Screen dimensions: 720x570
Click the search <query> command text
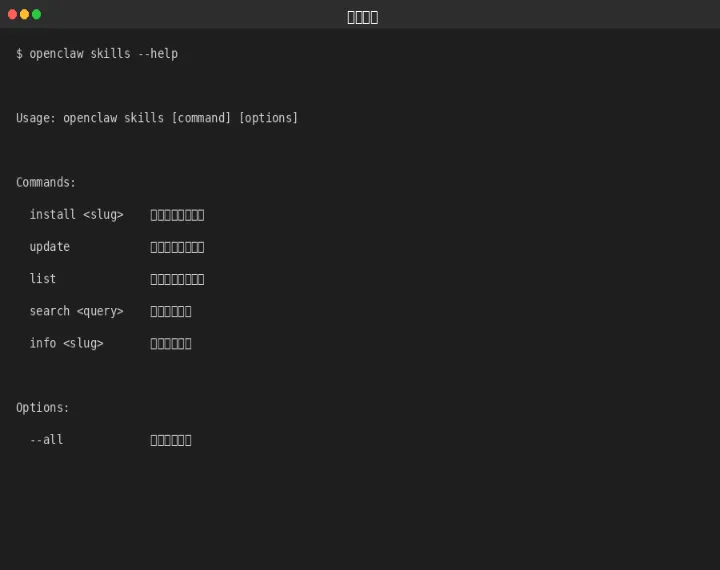point(76,311)
